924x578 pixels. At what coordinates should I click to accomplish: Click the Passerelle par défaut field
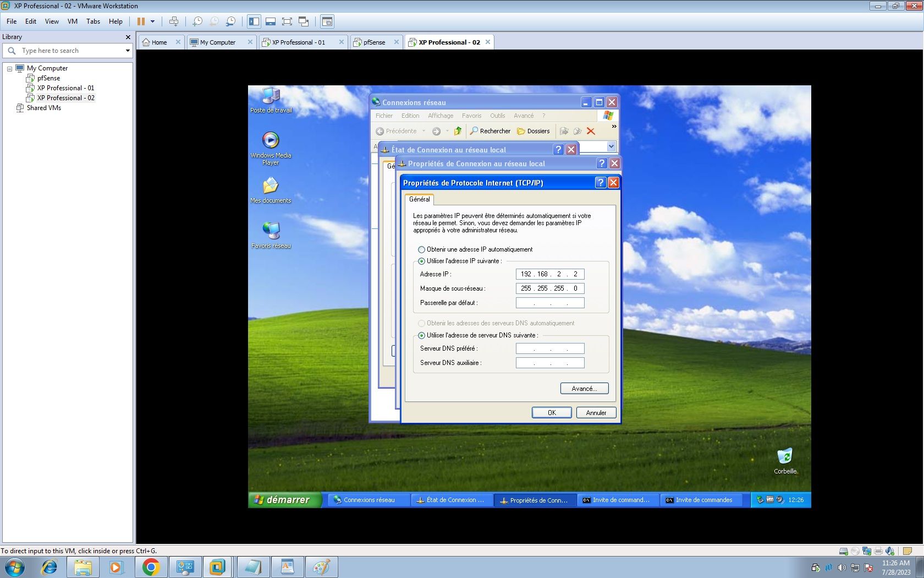tap(550, 303)
